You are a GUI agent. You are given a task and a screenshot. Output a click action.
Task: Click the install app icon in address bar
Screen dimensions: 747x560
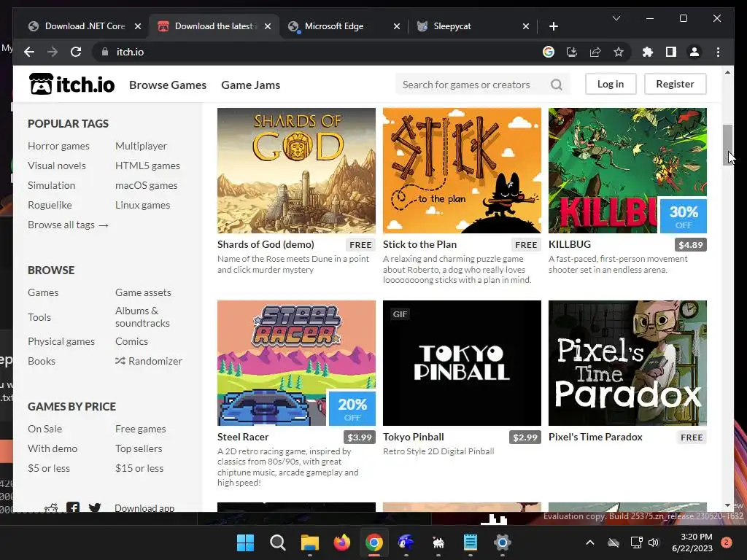[572, 52]
